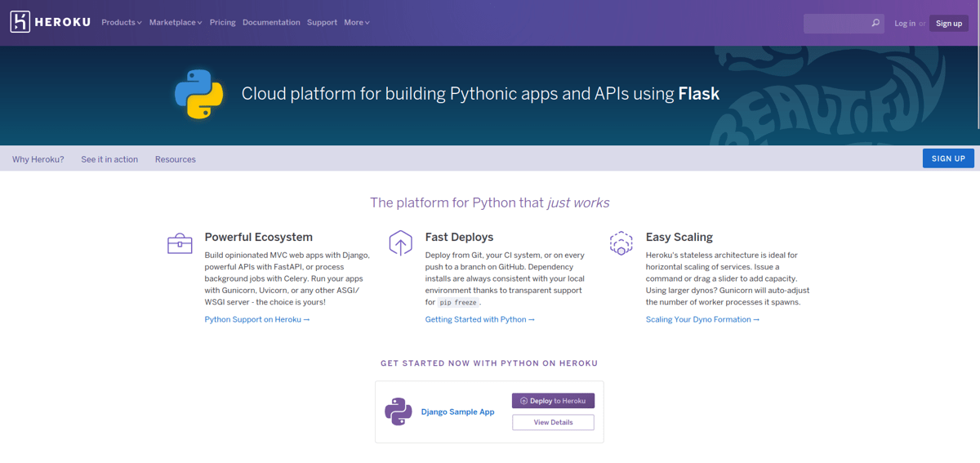Image resolution: width=980 pixels, height=463 pixels.
Task: Click the "pip freeze" code text
Action: click(x=458, y=302)
